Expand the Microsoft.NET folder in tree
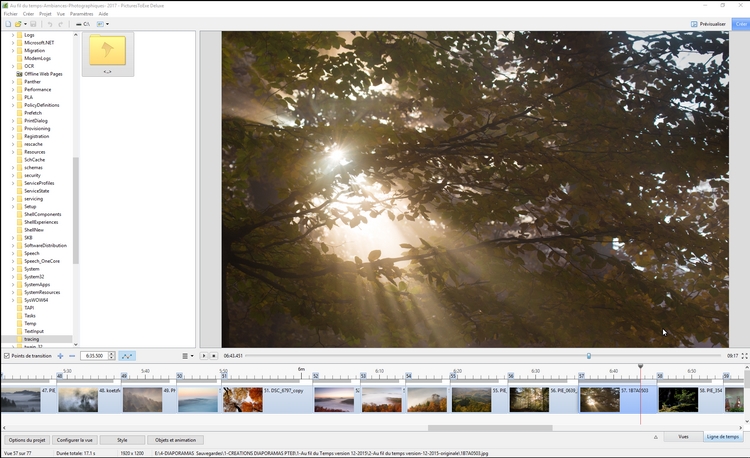 [13, 43]
